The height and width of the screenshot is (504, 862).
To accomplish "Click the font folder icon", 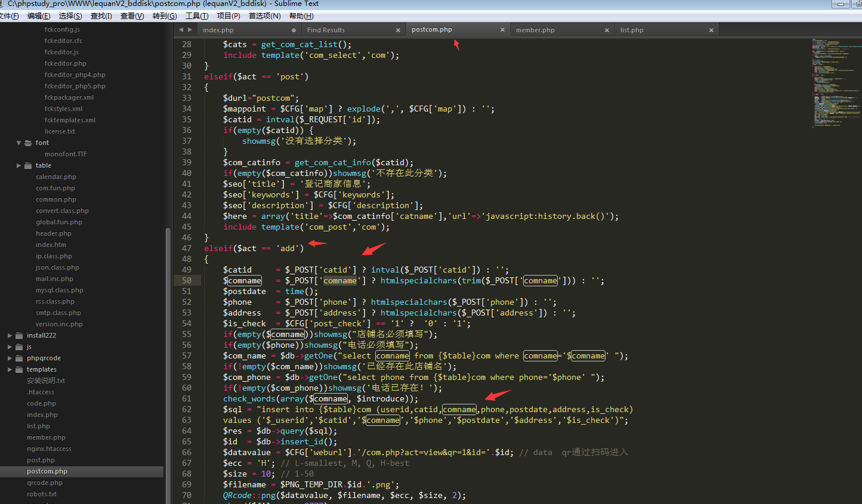I will pyautogui.click(x=28, y=143).
